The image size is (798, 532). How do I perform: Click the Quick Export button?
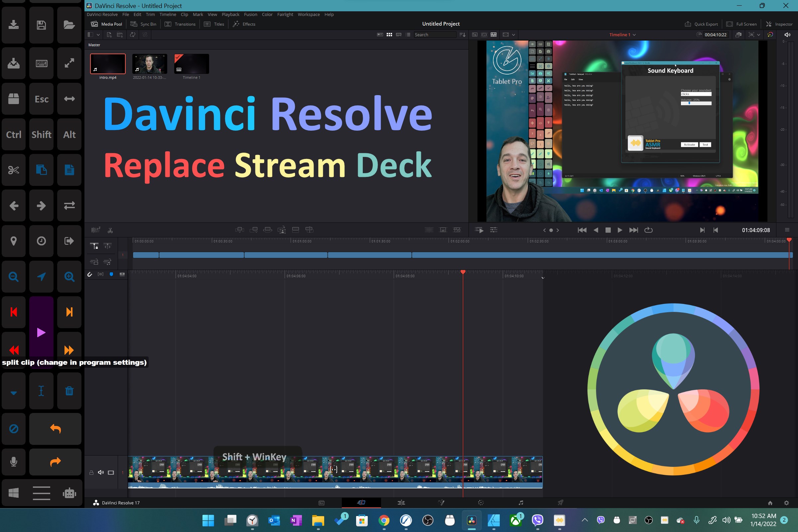[x=701, y=24]
